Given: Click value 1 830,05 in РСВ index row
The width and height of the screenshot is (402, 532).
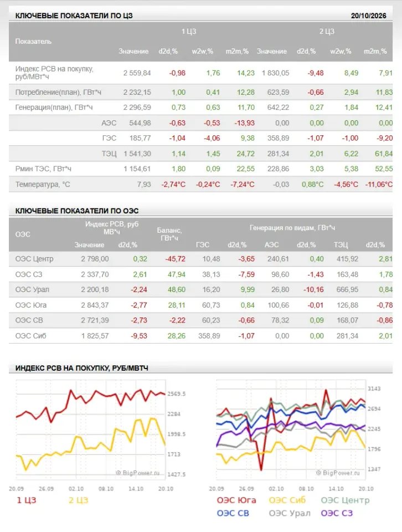Looking at the screenshot, I should click(275, 73).
